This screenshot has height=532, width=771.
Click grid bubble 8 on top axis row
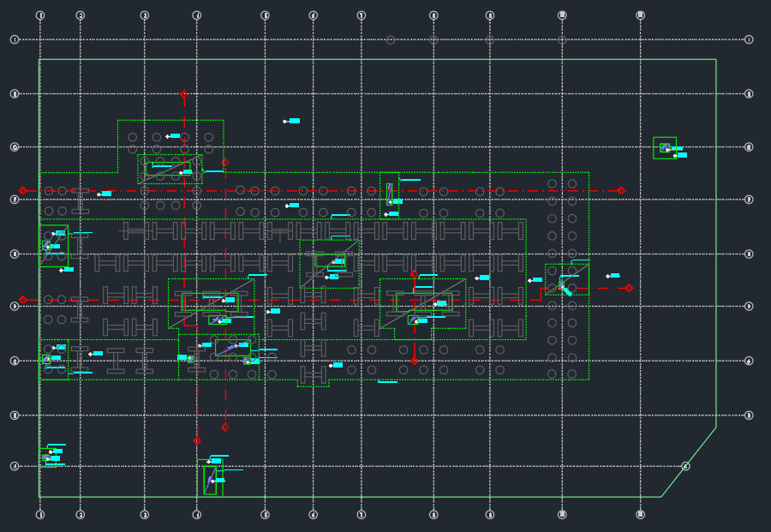[x=433, y=15]
